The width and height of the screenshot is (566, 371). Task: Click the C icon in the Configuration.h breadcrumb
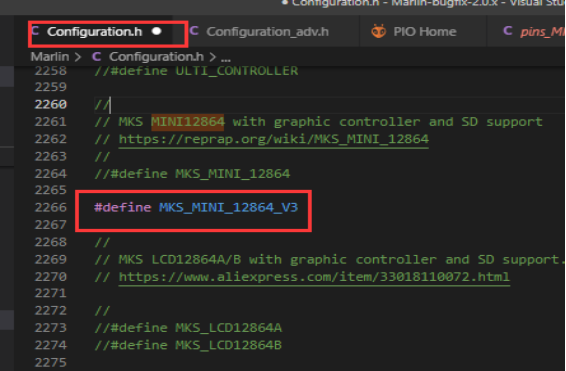tap(96, 57)
